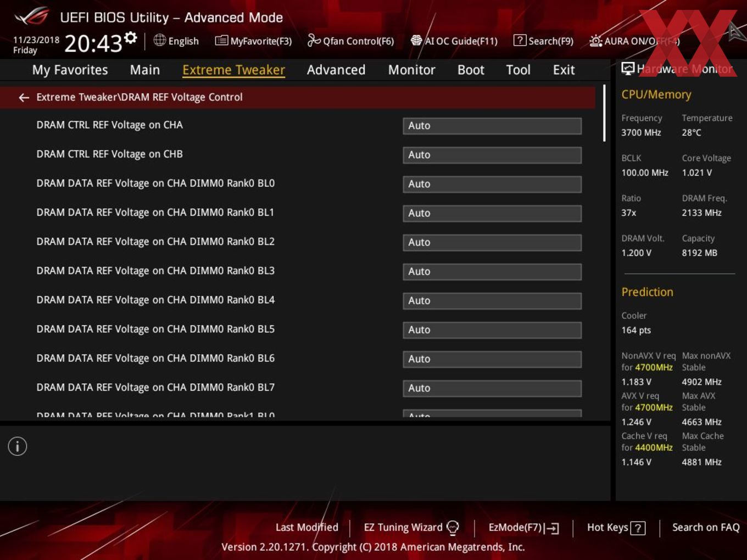Click the Hot Keys question icon
Screen dimensions: 747x560
(638, 528)
